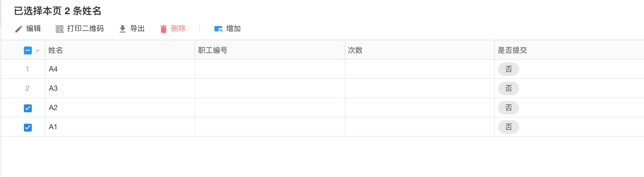Click the 次数 column header
Image resolution: width=644 pixels, height=177 pixels.
[355, 50]
